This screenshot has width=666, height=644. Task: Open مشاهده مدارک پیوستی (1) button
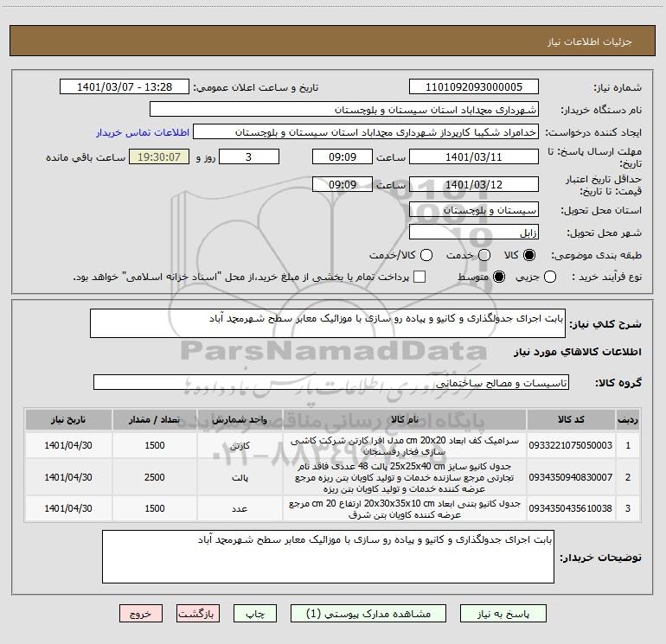tap(368, 614)
